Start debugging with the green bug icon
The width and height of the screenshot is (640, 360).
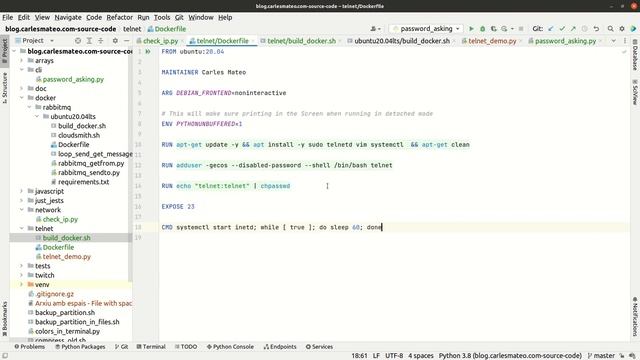point(482,29)
